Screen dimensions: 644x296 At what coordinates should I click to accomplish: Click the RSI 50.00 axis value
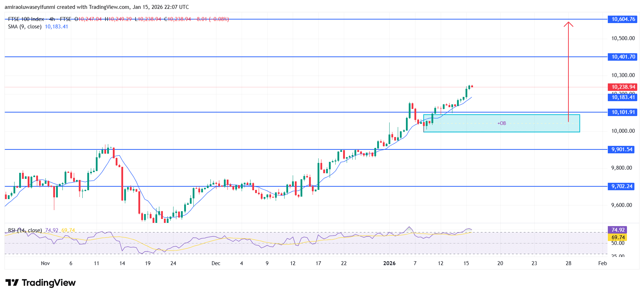point(618,243)
